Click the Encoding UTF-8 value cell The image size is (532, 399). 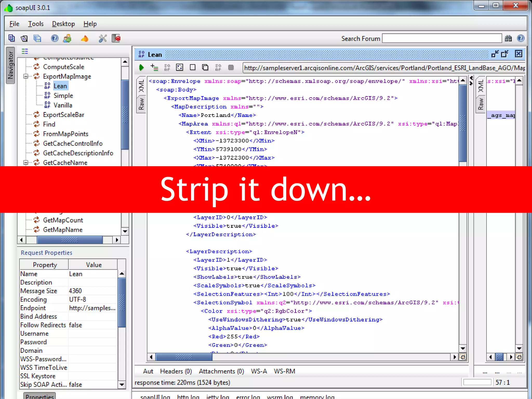93,299
